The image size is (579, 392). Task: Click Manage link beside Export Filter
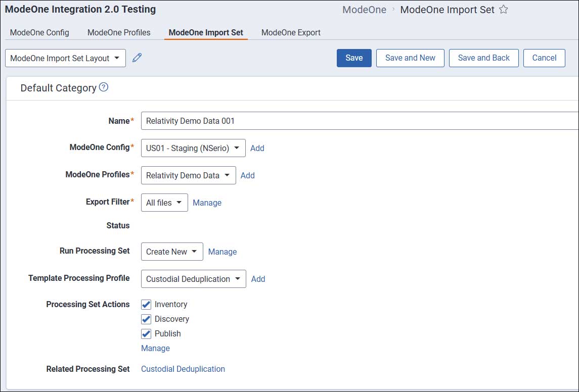tap(207, 203)
